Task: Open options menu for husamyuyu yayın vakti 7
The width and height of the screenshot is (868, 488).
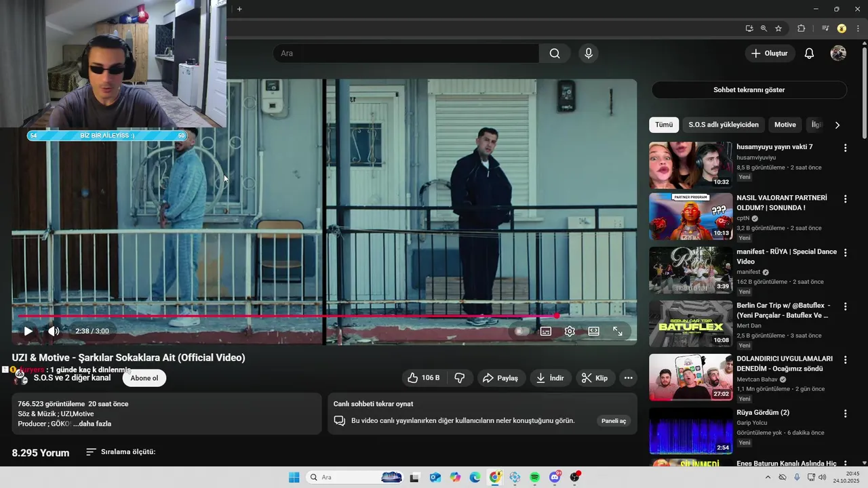Action: tap(845, 148)
